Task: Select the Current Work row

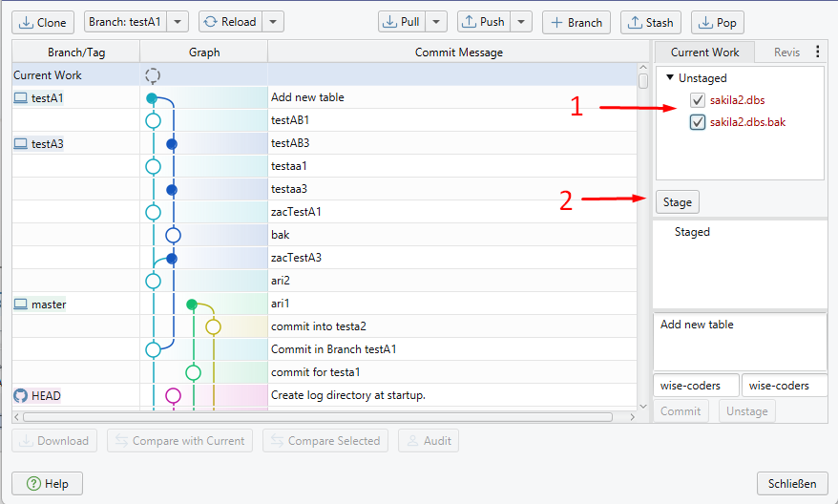Action: click(x=325, y=74)
